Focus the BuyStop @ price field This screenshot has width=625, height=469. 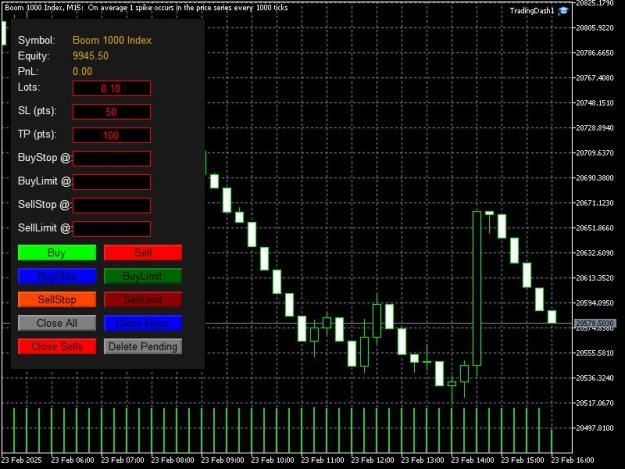click(112, 159)
